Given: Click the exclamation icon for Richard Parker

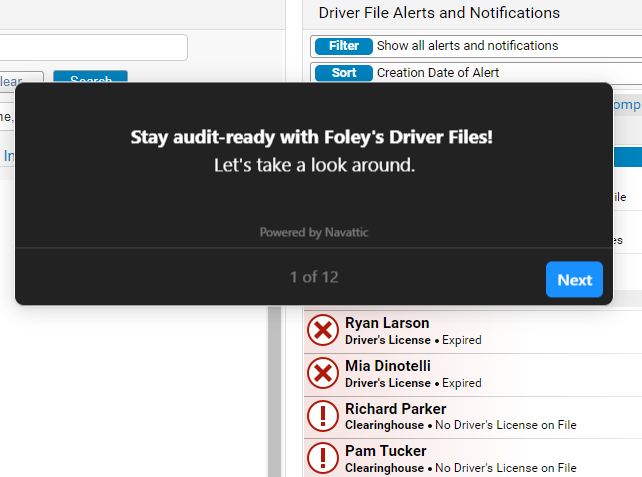Looking at the screenshot, I should pyautogui.click(x=323, y=416).
